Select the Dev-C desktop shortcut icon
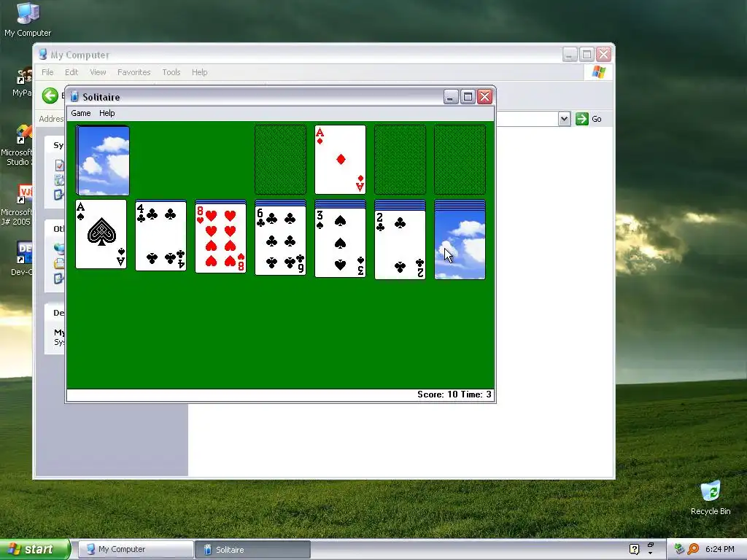 22,259
